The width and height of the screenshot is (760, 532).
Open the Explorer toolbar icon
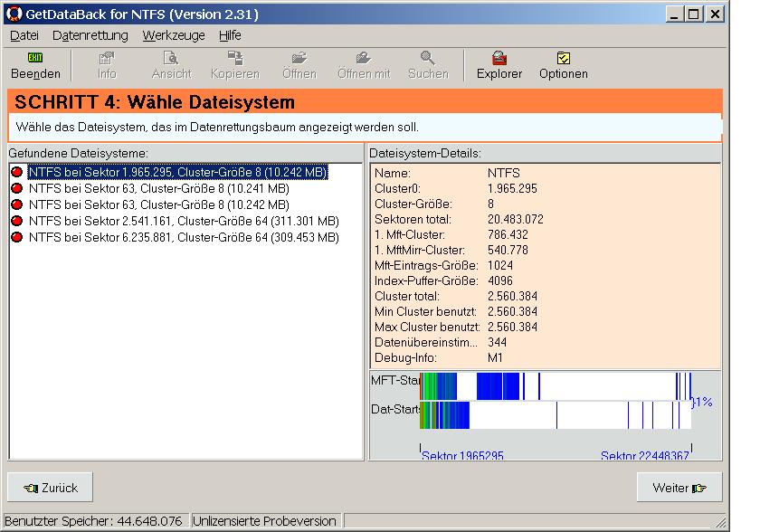tap(499, 58)
